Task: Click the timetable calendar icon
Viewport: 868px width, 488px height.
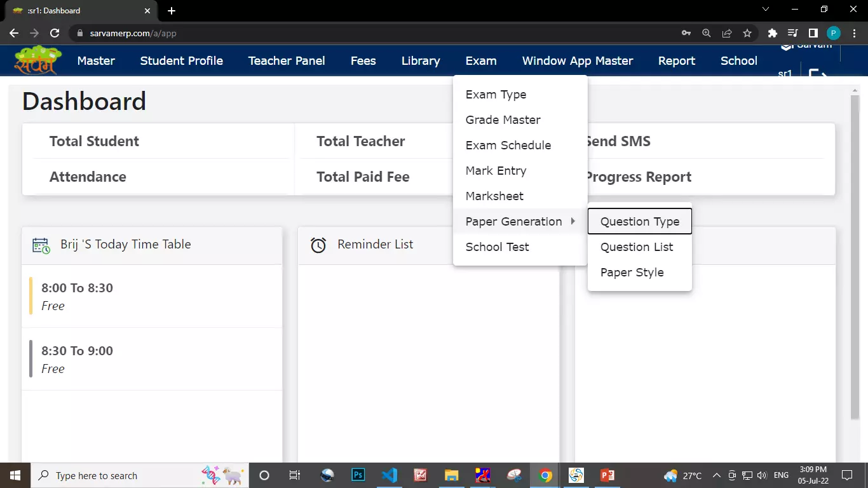Action: (x=41, y=245)
